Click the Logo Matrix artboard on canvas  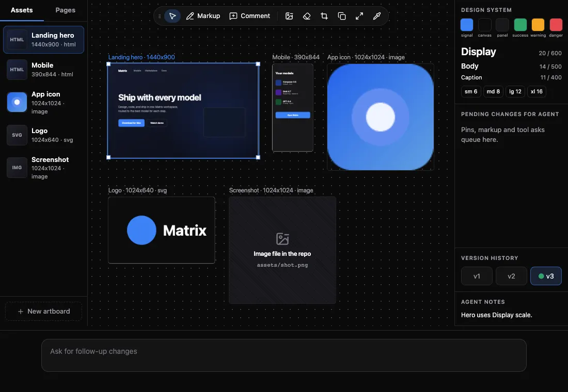pyautogui.click(x=162, y=230)
